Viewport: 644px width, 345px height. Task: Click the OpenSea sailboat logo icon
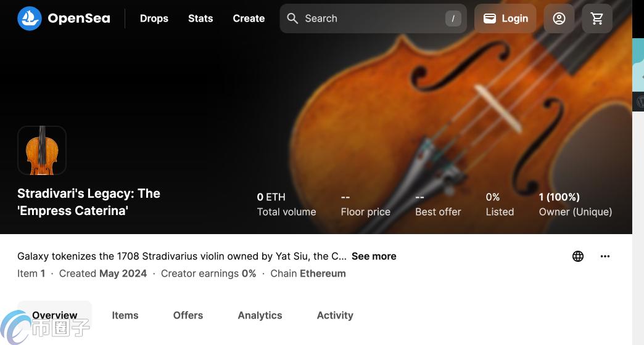click(30, 18)
